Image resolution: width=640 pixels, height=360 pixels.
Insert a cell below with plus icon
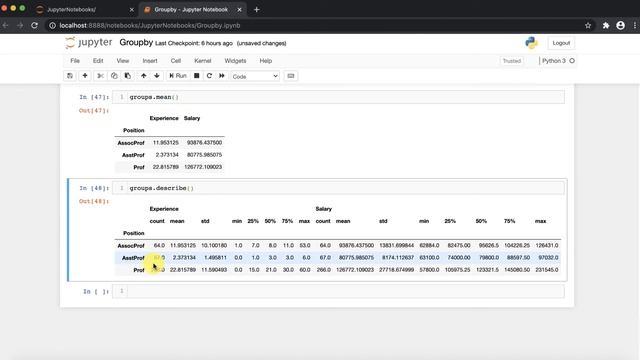coord(85,76)
